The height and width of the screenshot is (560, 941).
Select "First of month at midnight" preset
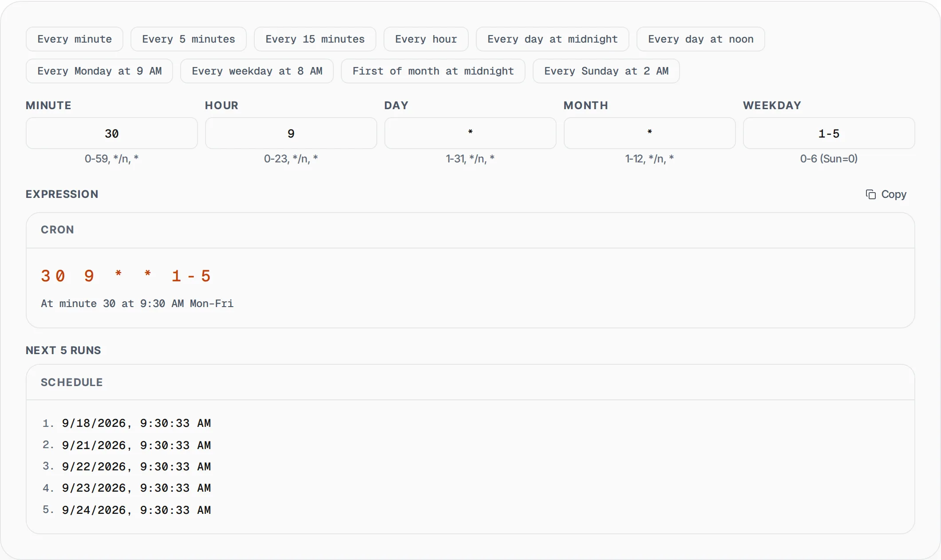(x=433, y=71)
